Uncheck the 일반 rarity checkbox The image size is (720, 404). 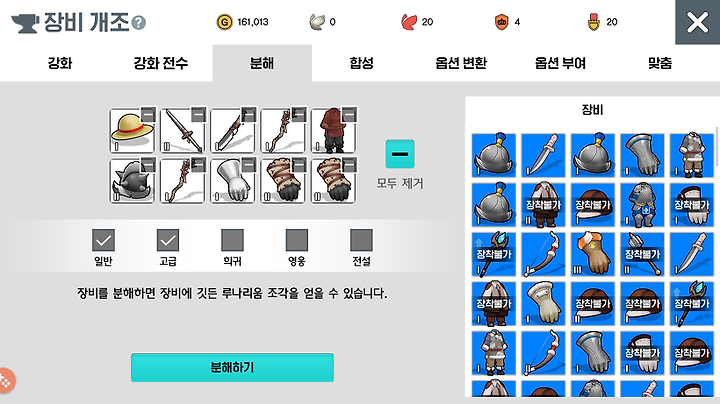point(103,240)
